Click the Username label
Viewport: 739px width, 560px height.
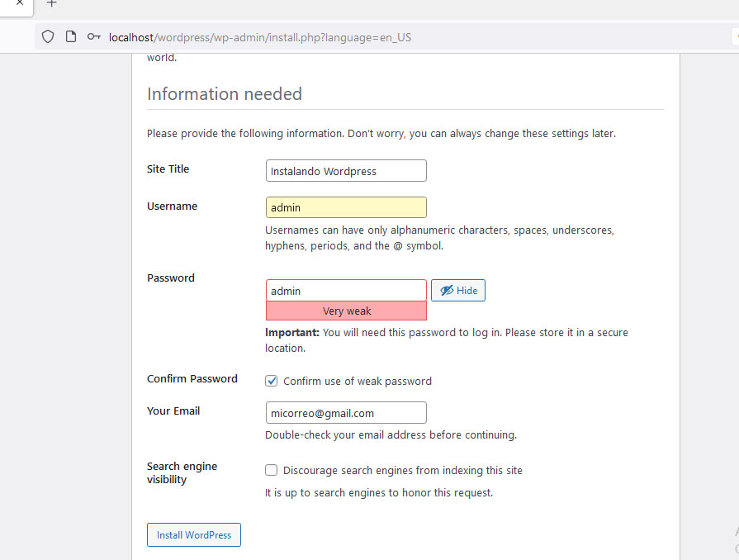pos(172,206)
